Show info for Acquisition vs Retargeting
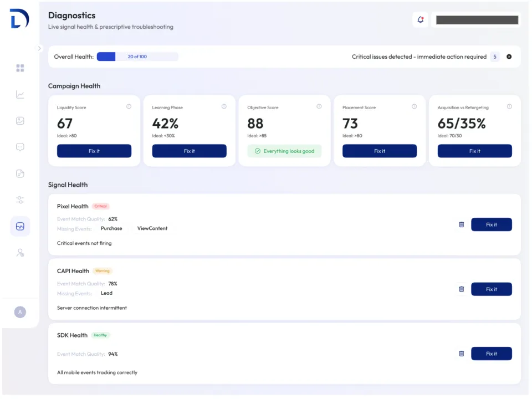This screenshot has height=399, width=532. [509, 106]
